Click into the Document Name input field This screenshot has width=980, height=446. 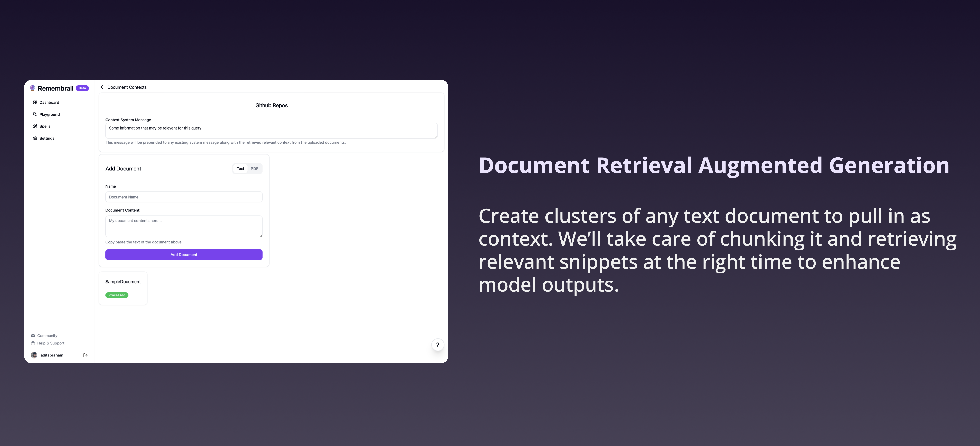point(184,197)
